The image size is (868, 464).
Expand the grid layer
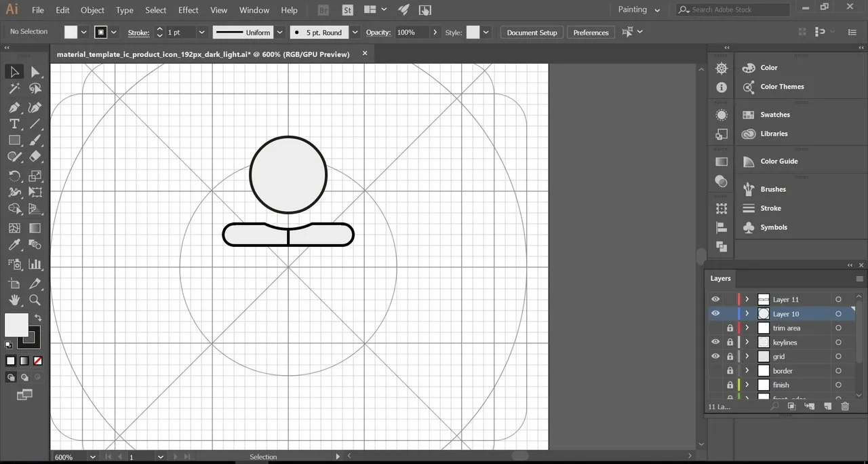tap(747, 356)
